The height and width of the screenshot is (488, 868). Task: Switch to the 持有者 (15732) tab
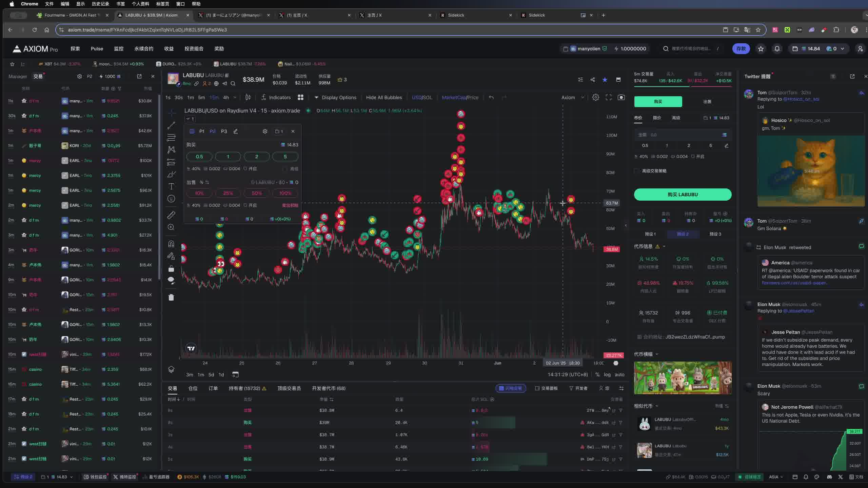coord(248,388)
